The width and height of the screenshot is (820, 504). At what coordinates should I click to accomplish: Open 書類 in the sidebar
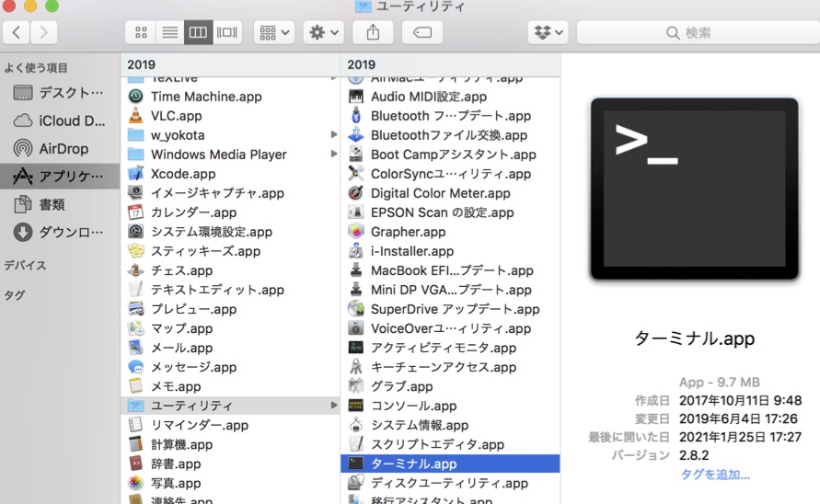pos(60,204)
